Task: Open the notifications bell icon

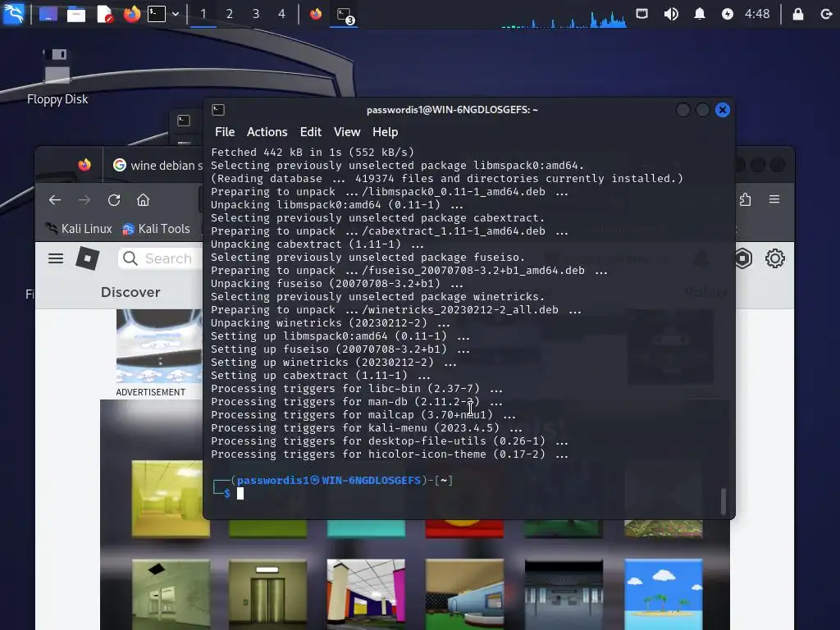Action: point(699,14)
